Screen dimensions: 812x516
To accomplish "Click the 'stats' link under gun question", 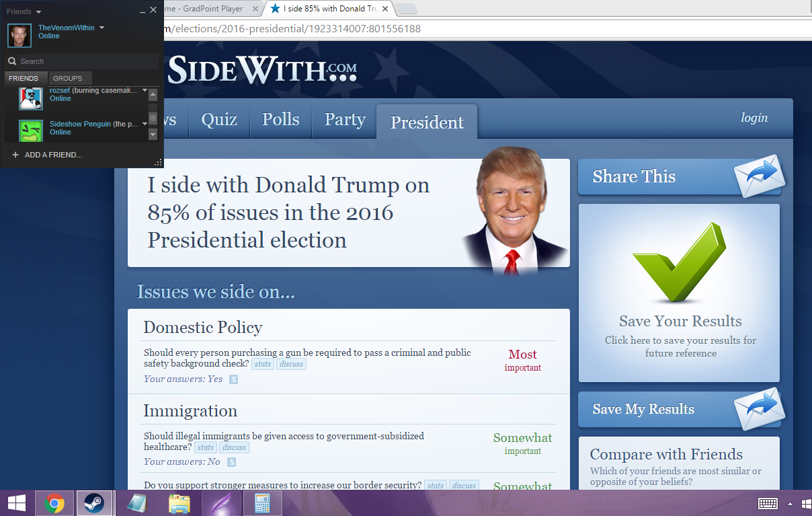I will click(x=262, y=364).
